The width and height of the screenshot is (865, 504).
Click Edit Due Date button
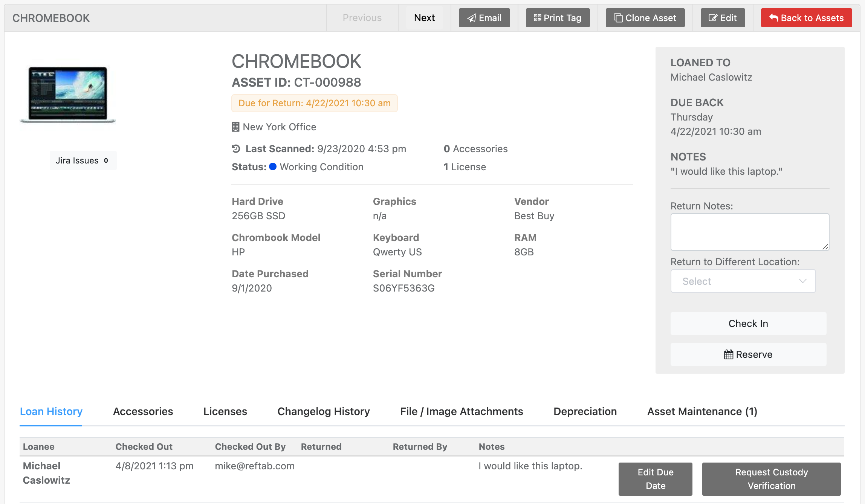[x=655, y=479]
